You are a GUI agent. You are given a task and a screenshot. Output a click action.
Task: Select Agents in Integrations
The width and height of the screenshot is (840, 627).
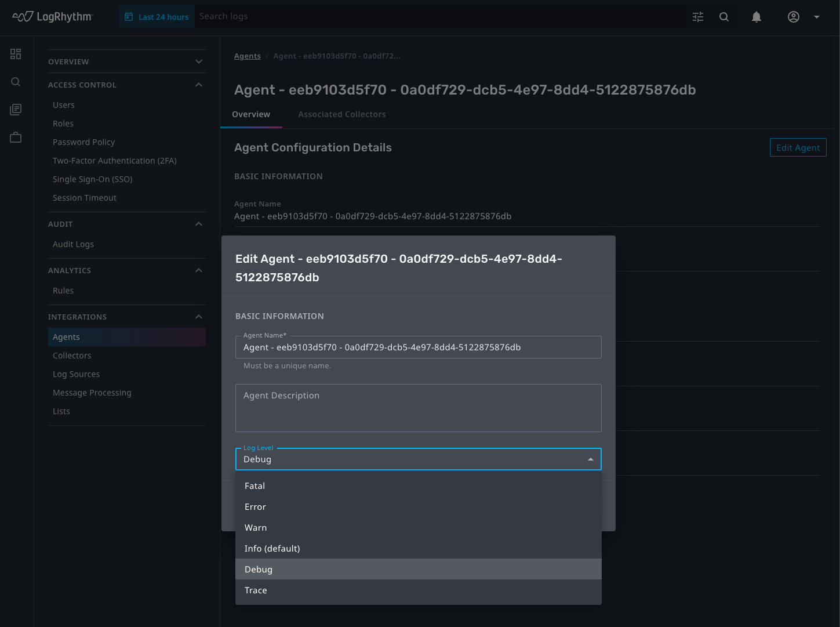tap(127, 337)
